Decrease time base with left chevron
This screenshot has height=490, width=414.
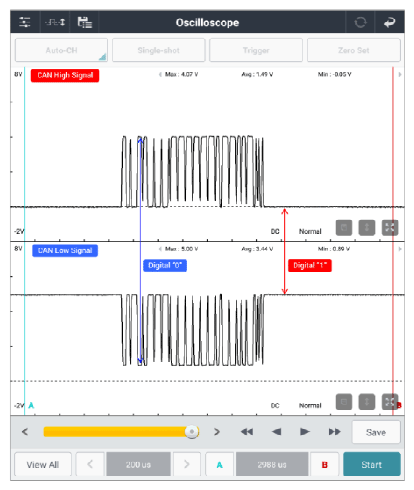(90, 464)
